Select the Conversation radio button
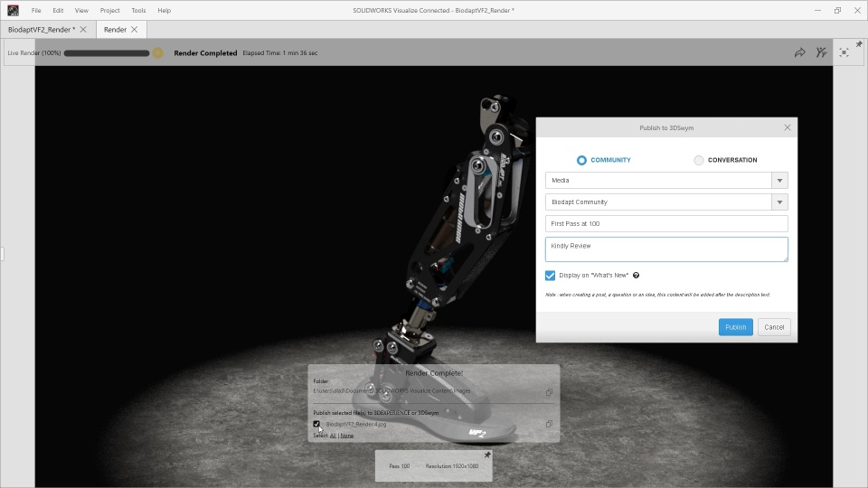The height and width of the screenshot is (488, 868). 699,160
